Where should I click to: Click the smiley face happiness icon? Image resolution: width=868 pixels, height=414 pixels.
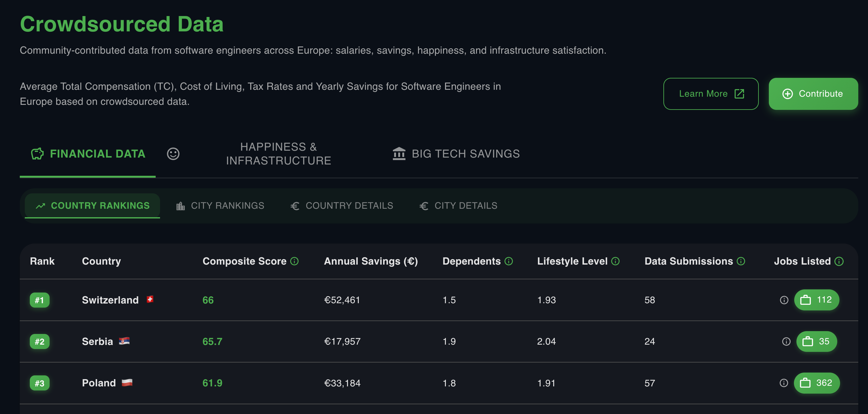(173, 154)
